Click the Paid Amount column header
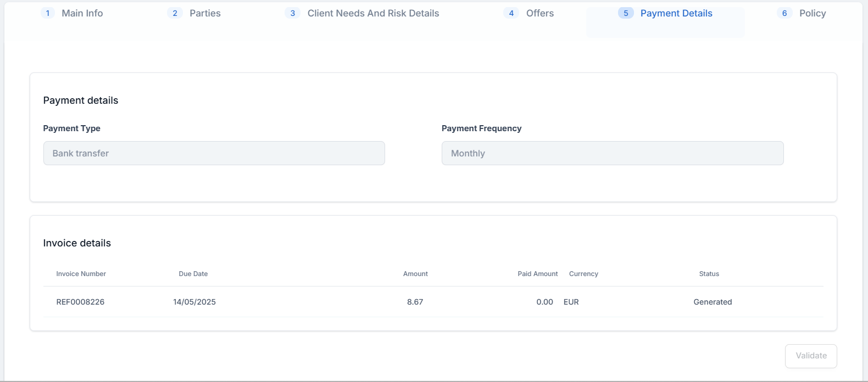Viewport: 868px width, 382px height. 537,274
